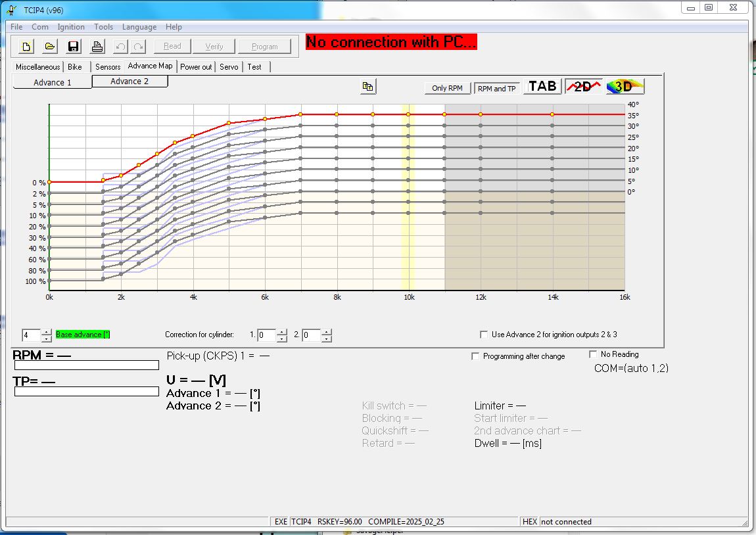Select the Advance 2 tab
The height and width of the screenshot is (535, 756).
tap(130, 81)
